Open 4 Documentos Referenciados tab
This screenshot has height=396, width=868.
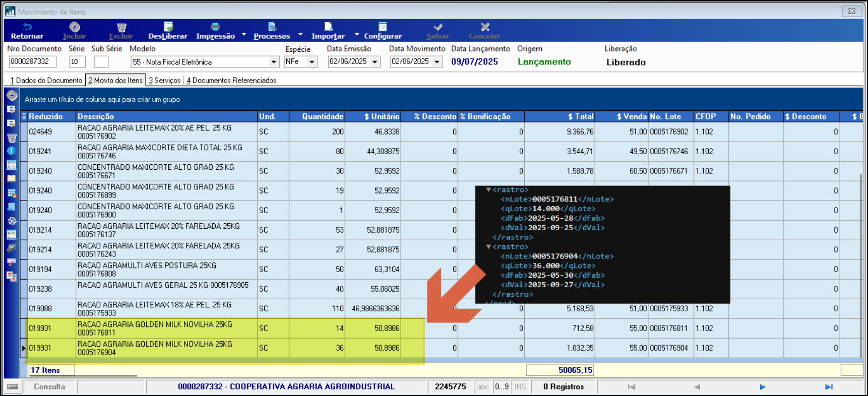[x=231, y=81]
